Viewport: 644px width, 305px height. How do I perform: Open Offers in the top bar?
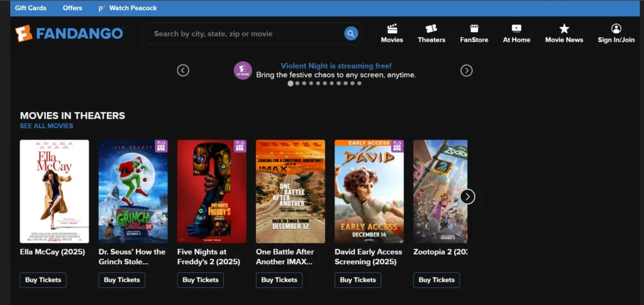(72, 8)
